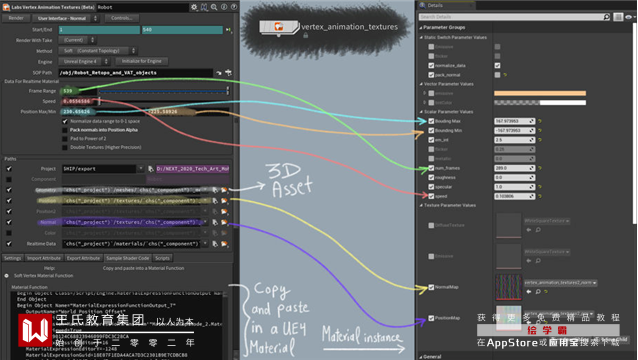Click the orange export icon on the Position row

224,201
